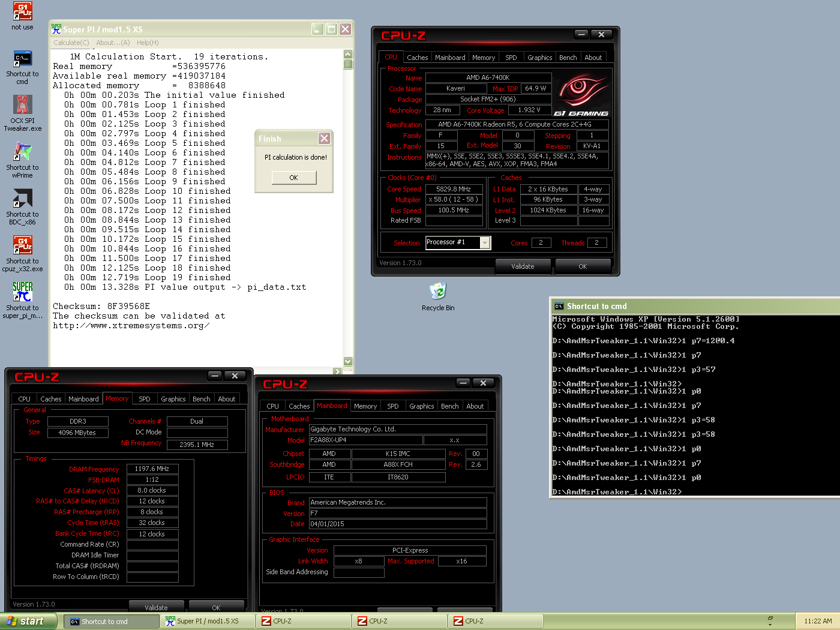This screenshot has width=840, height=630.
Task: Maximize the Super PI window
Action: pyautogui.click(x=331, y=29)
